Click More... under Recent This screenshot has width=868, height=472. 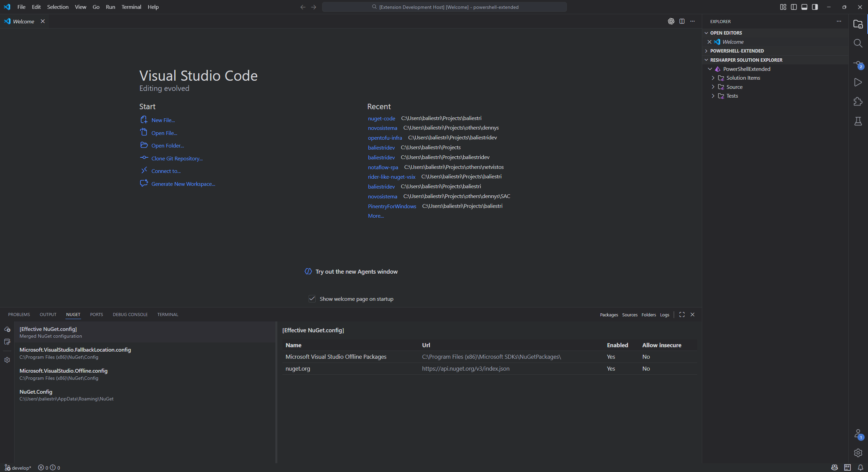click(376, 216)
